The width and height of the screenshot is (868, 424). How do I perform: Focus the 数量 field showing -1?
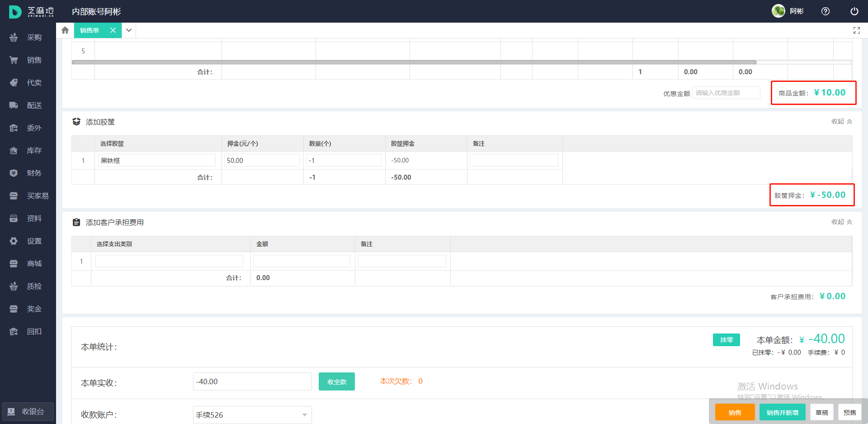[344, 160]
